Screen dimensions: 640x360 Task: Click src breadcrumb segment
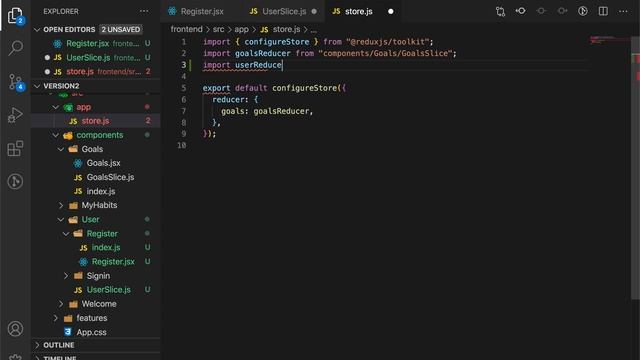coord(218,29)
